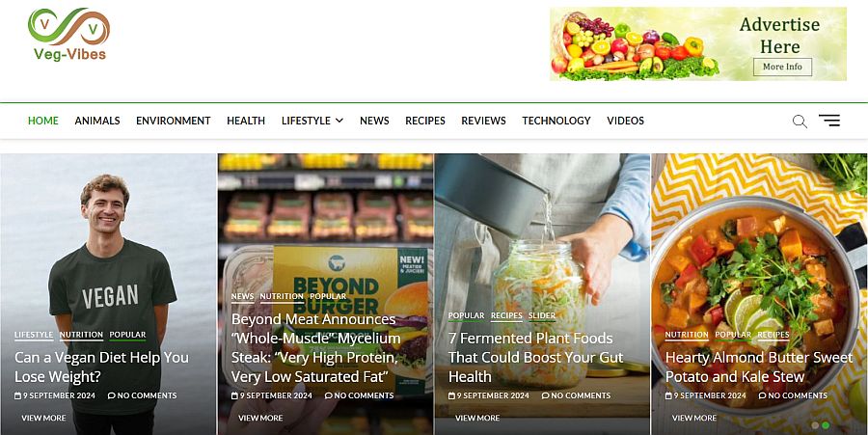The image size is (868, 435).
Task: Select the green active slider dot
Action: click(x=826, y=425)
